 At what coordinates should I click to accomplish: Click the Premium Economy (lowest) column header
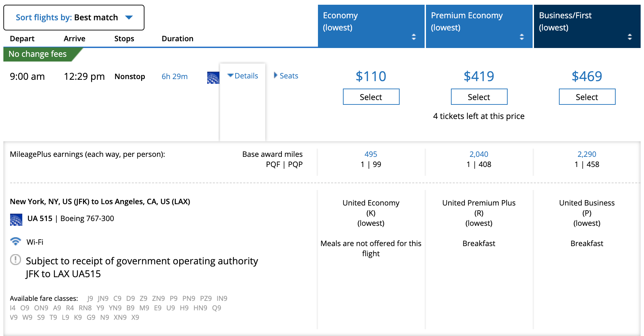(x=479, y=26)
